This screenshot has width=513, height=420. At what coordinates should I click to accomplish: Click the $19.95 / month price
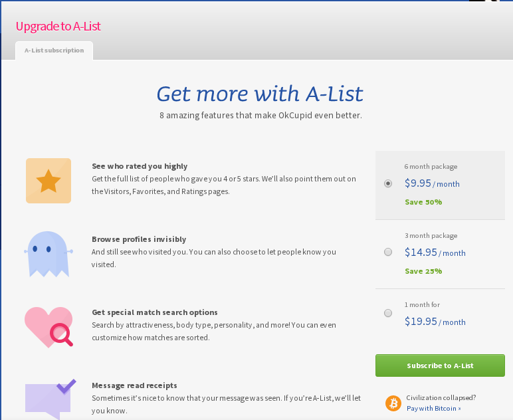(435, 322)
